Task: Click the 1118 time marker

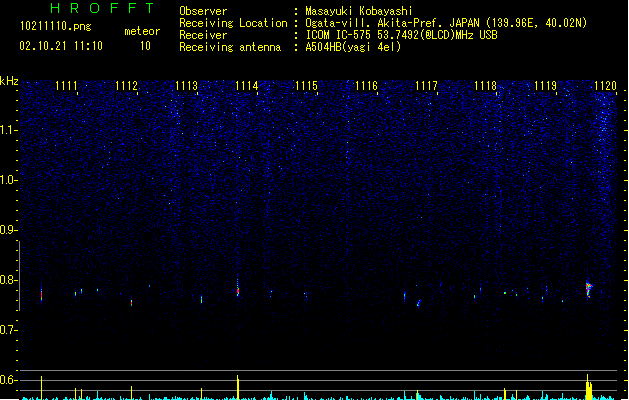Action: 485,86
